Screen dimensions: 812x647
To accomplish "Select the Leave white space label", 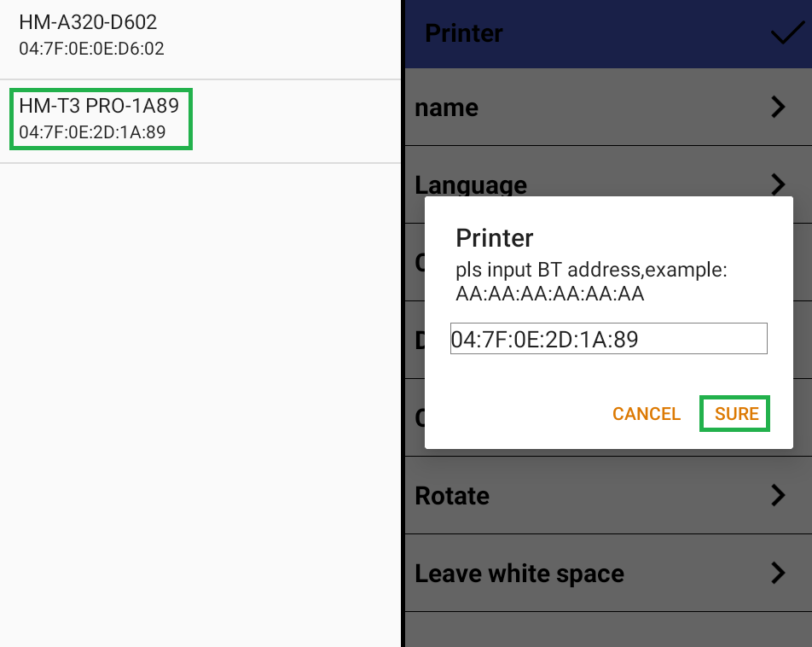I will click(519, 574).
